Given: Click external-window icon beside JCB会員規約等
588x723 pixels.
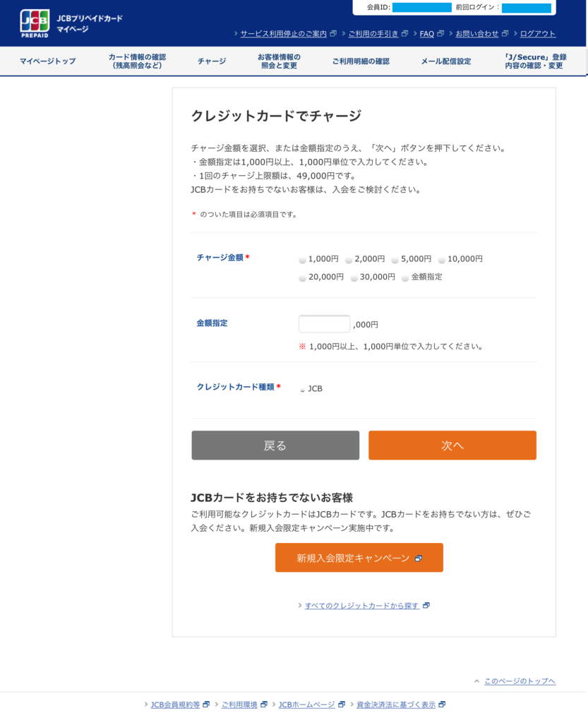Looking at the screenshot, I should [206, 704].
